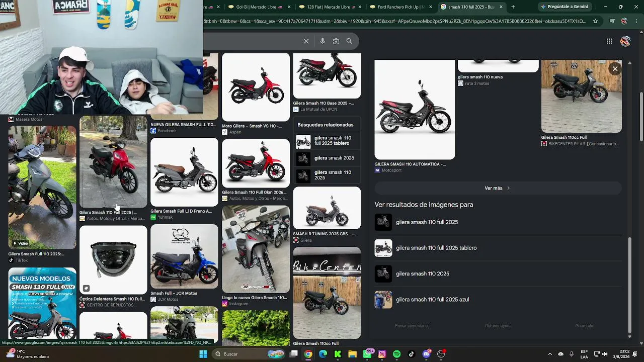Open Spotify from the taskbar
Image resolution: width=644 pixels, height=362 pixels.
pos(396,354)
